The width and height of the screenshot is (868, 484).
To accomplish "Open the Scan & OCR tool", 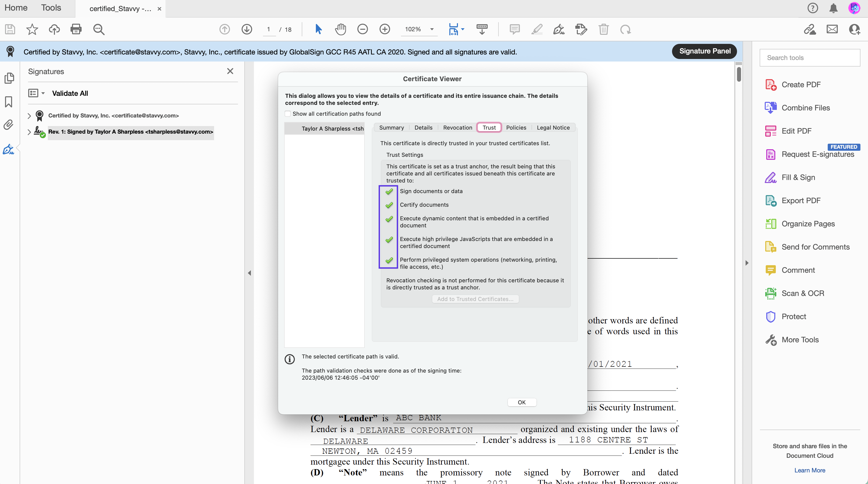I will [x=794, y=293].
